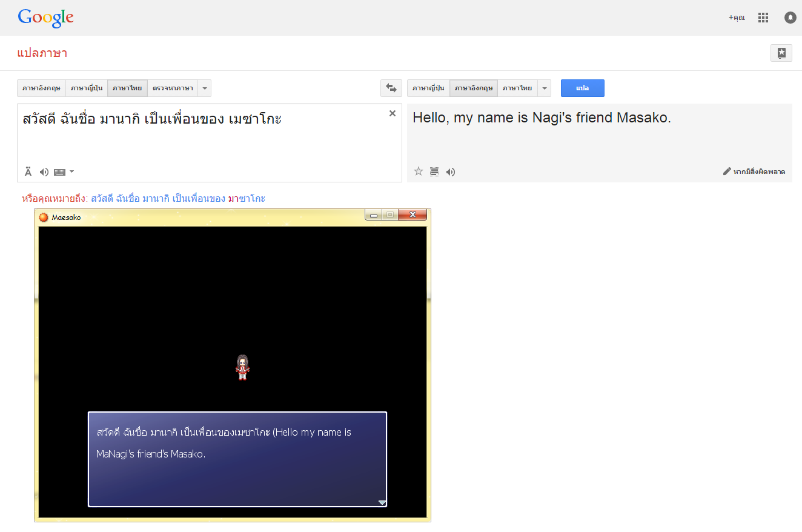Open the notifications bell

(x=790, y=18)
